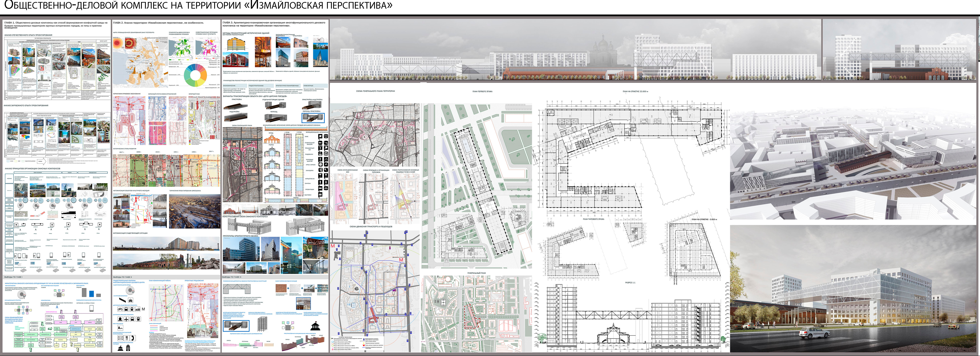Click the right-hand elevation render with truss bridge

[900, 49]
